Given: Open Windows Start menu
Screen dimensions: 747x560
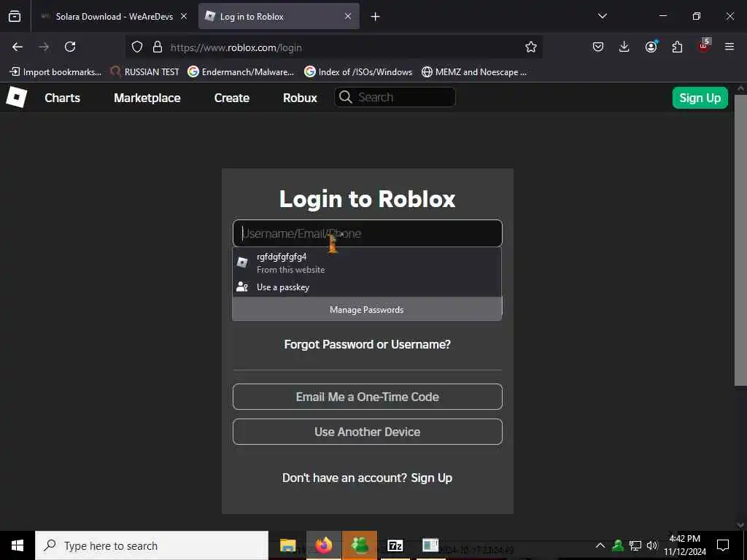Looking at the screenshot, I should (x=18, y=545).
